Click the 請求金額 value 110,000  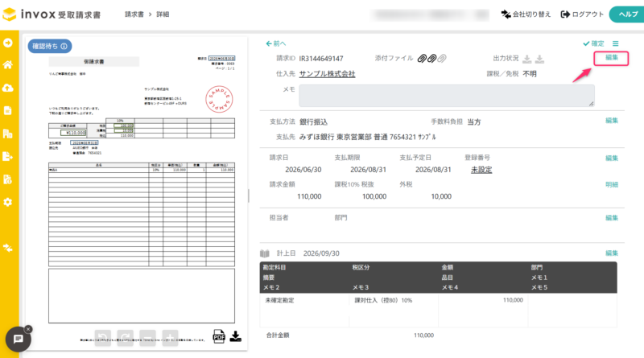pos(309,196)
